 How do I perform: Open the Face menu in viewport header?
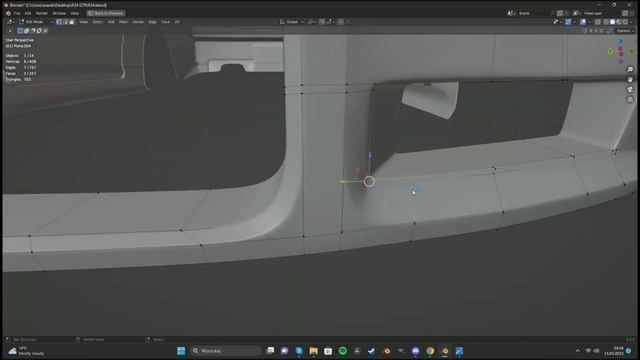coord(165,22)
